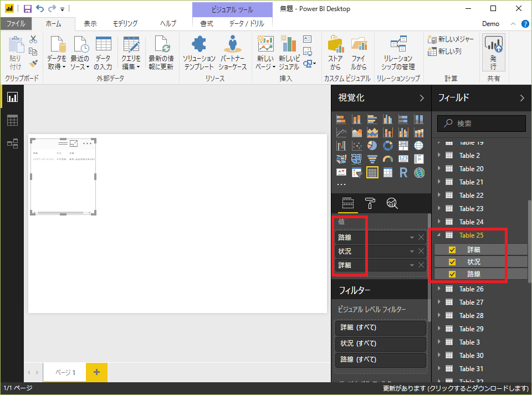
Task: Expand Table 24 in fields list
Action: (439, 222)
